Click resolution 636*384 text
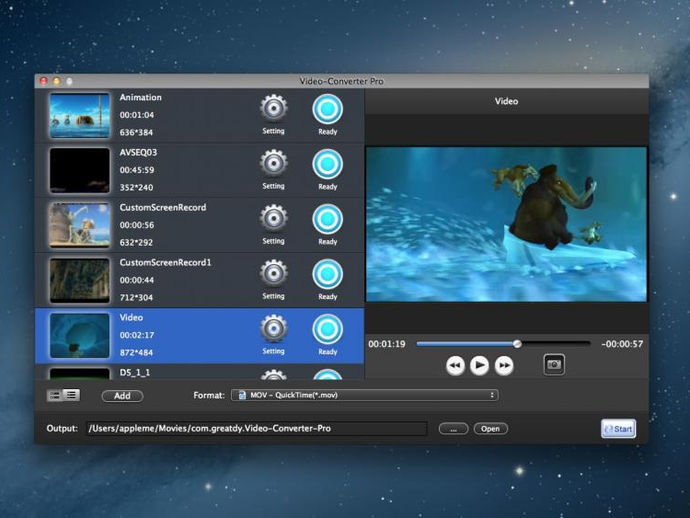The height and width of the screenshot is (518, 690). [x=136, y=132]
